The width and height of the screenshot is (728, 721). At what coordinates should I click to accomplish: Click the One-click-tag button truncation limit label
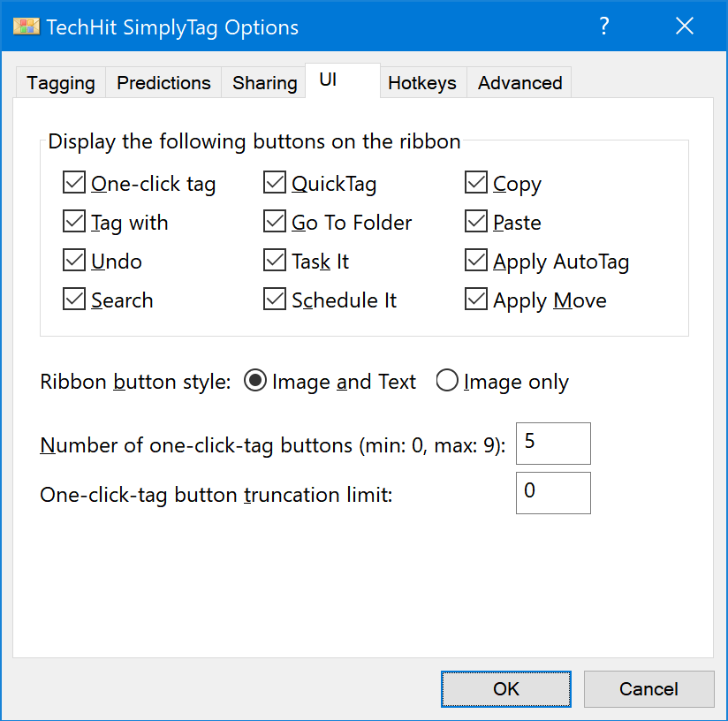pos(216,496)
